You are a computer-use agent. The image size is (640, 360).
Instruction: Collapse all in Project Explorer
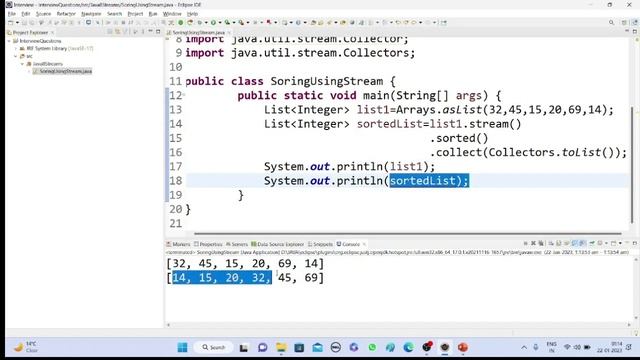[109, 32]
